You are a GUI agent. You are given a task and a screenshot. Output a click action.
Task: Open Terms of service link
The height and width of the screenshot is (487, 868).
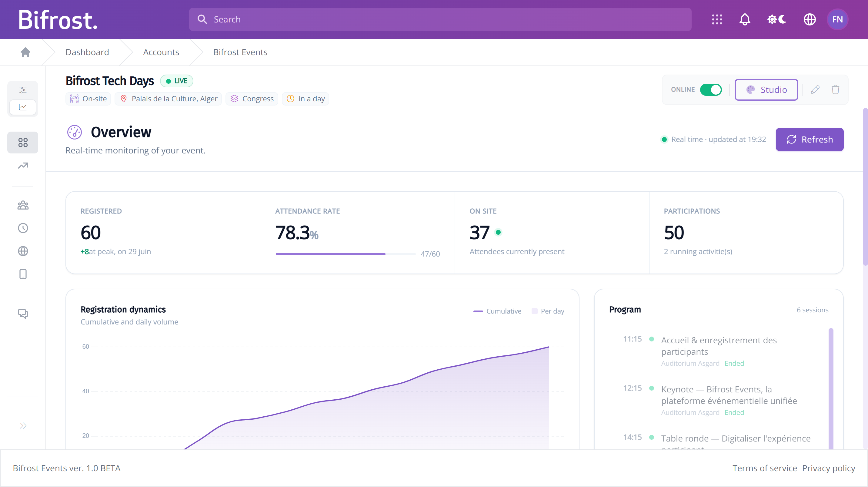pyautogui.click(x=765, y=468)
